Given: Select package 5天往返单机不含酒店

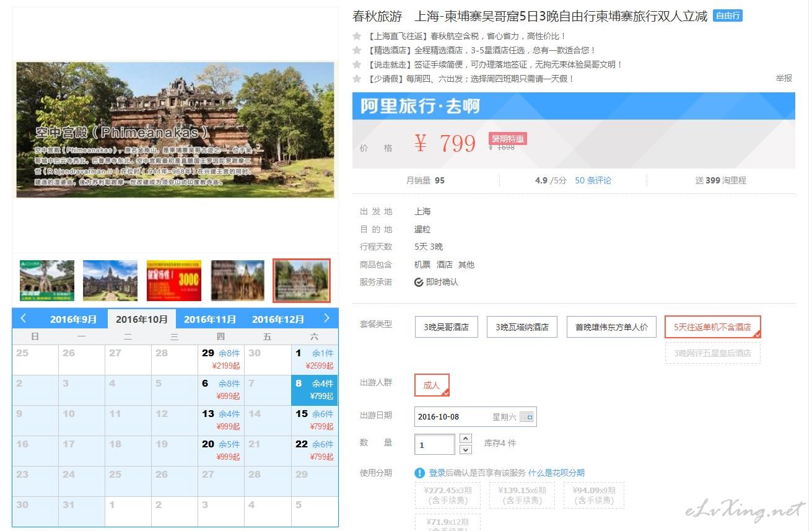Looking at the screenshot, I should pyautogui.click(x=712, y=327).
